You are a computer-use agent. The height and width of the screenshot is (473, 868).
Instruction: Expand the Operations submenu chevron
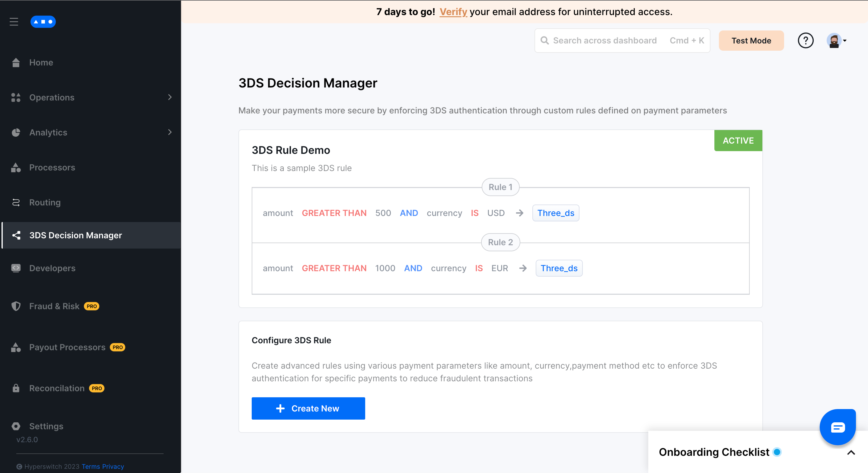(x=170, y=97)
